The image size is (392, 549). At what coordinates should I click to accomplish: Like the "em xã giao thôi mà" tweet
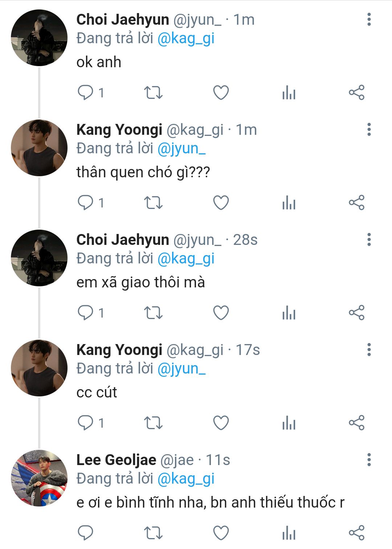coord(221,313)
